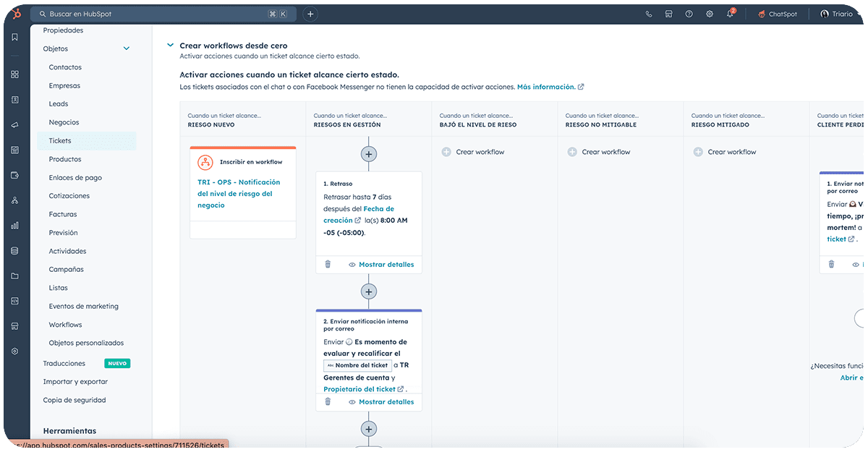
Task: Open the Fecha de creación property link
Action: point(359,214)
